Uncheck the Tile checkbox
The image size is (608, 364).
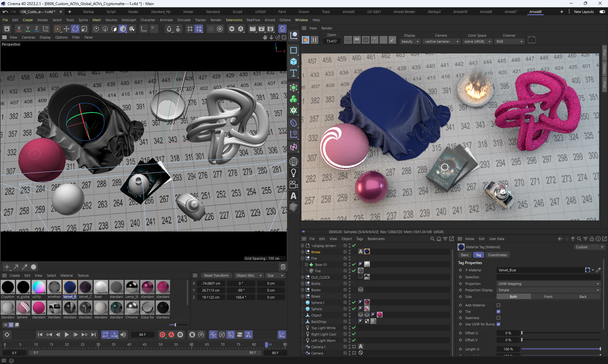498,312
